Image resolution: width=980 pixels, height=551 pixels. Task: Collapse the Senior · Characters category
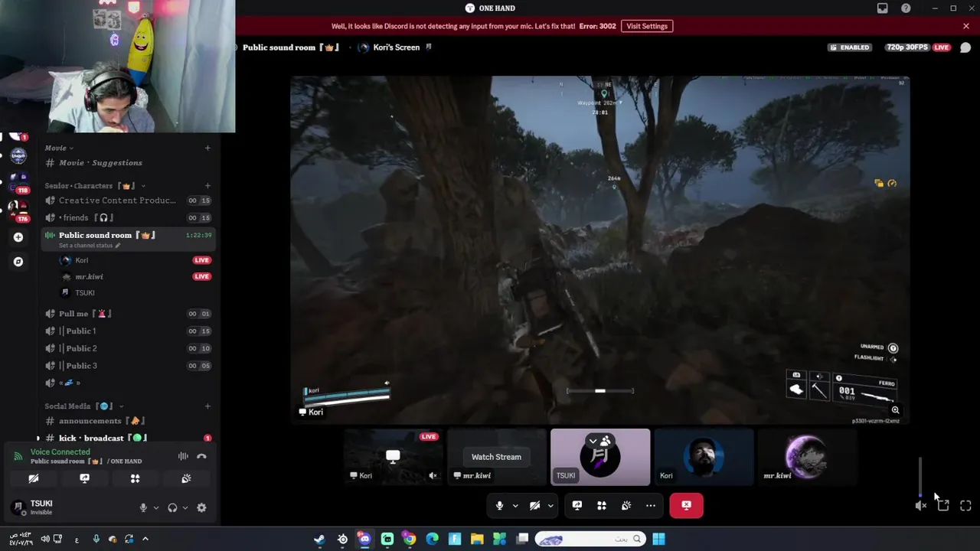[x=95, y=186]
